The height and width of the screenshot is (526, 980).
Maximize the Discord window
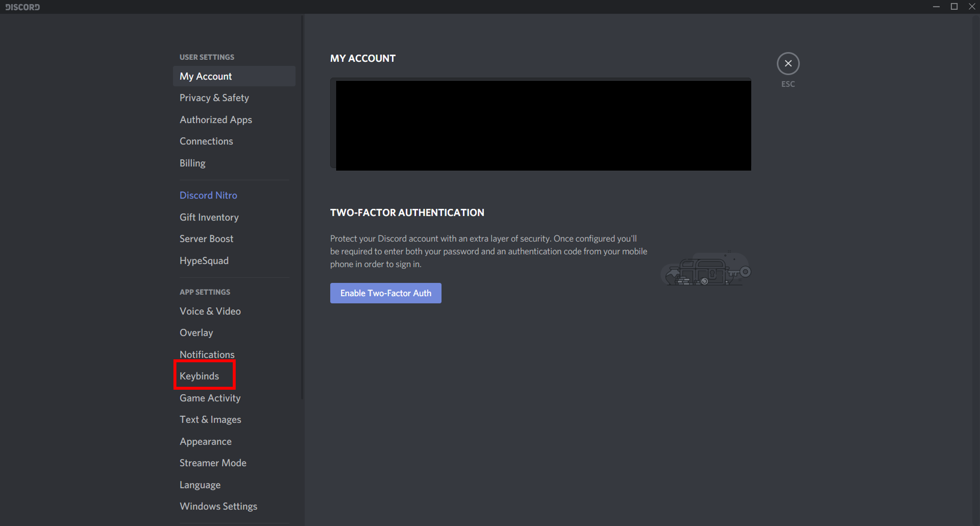pyautogui.click(x=954, y=7)
